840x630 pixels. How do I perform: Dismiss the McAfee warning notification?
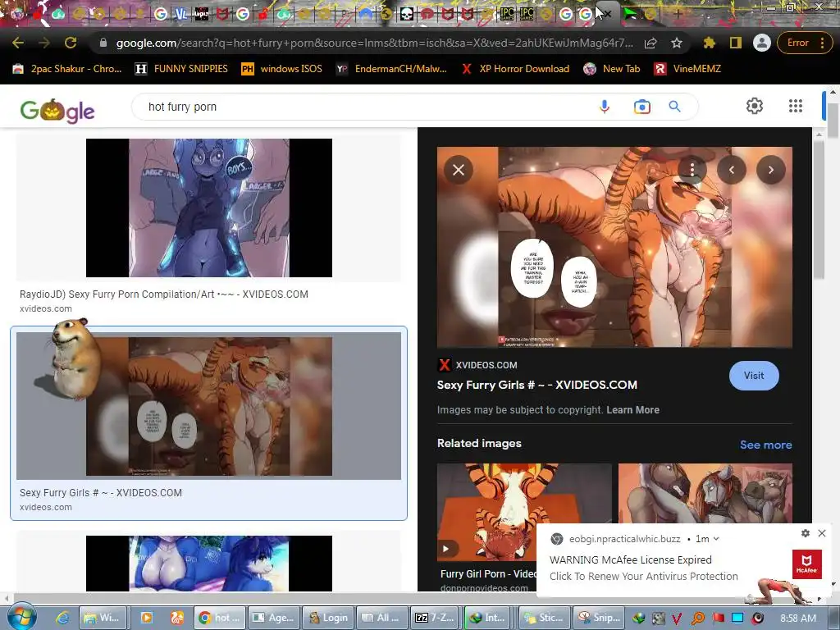point(822,533)
